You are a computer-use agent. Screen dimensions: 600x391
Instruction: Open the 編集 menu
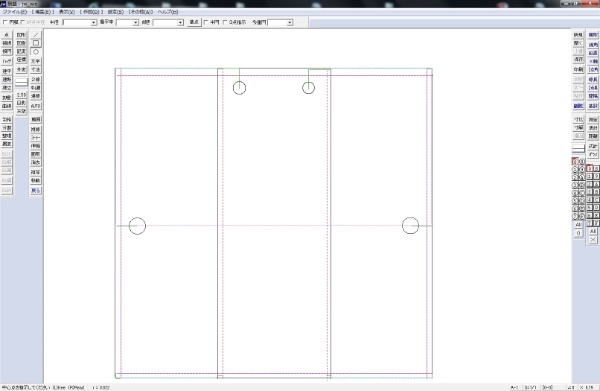coord(42,12)
